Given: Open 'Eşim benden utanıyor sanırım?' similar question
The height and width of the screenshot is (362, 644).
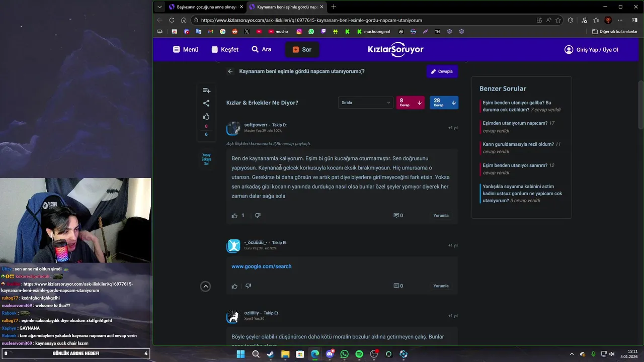Looking at the screenshot, I should 518,168.
